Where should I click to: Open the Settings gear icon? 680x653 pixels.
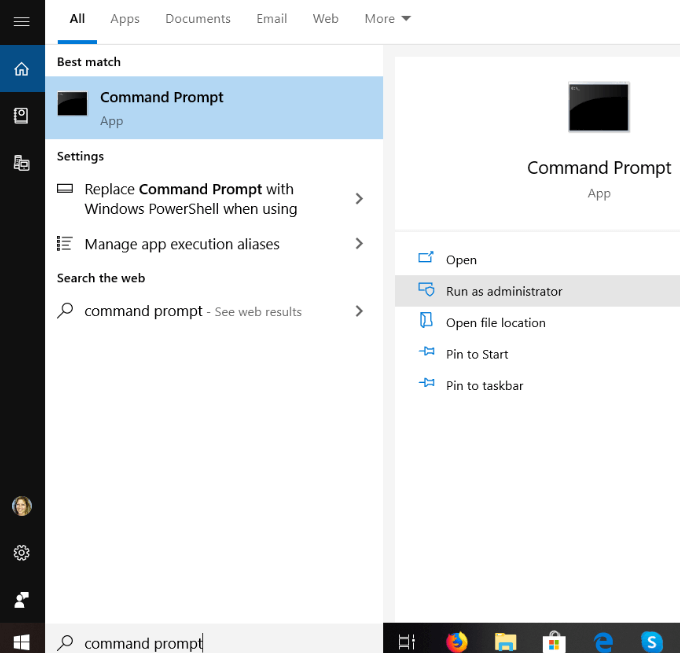click(21, 552)
